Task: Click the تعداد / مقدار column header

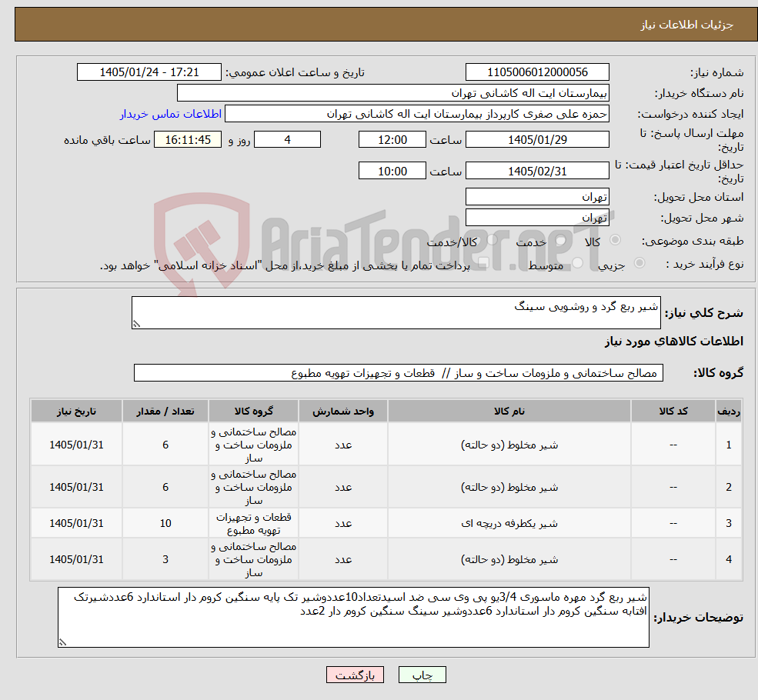Action: (x=165, y=411)
